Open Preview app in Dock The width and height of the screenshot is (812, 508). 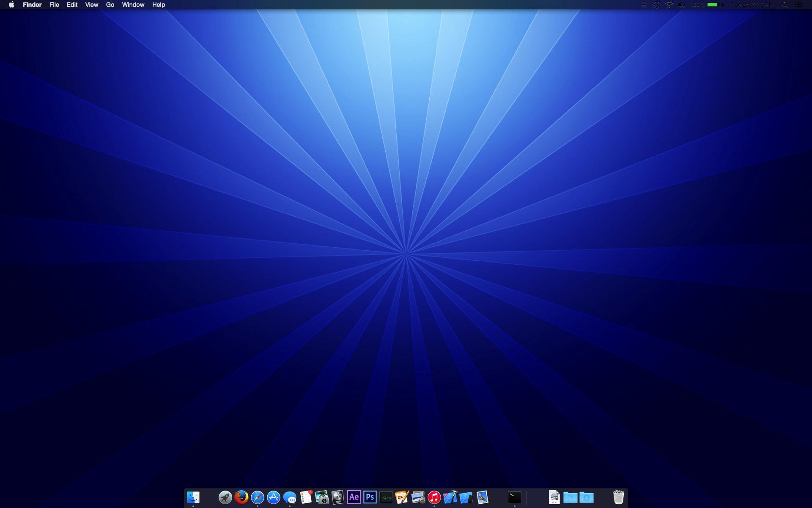(418, 497)
